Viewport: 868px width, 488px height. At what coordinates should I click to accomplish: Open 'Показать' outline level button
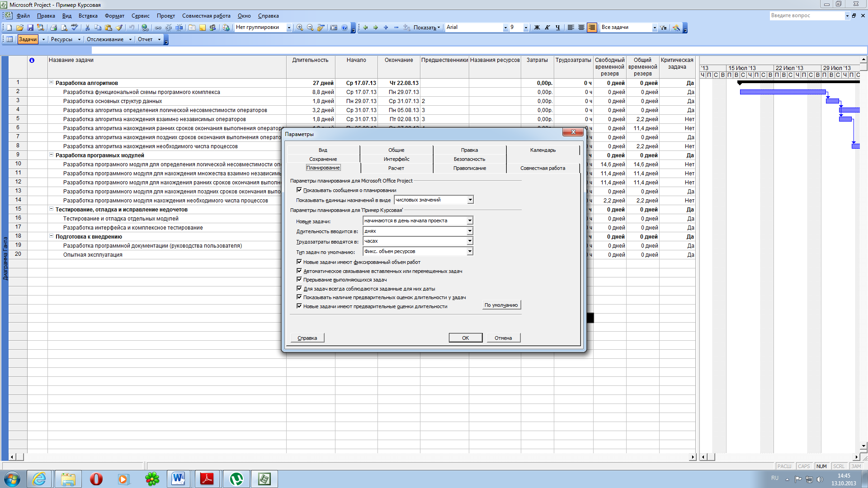coord(426,28)
